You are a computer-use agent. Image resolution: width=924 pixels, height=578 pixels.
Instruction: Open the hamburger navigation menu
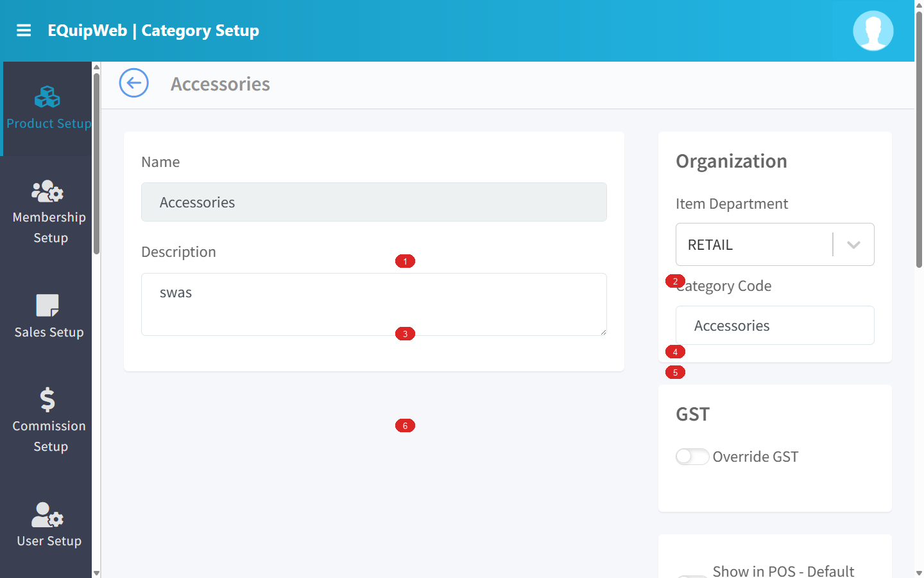tap(24, 30)
